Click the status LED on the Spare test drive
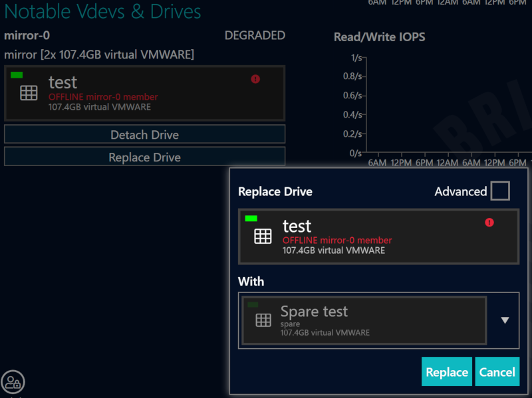 pos(253,304)
